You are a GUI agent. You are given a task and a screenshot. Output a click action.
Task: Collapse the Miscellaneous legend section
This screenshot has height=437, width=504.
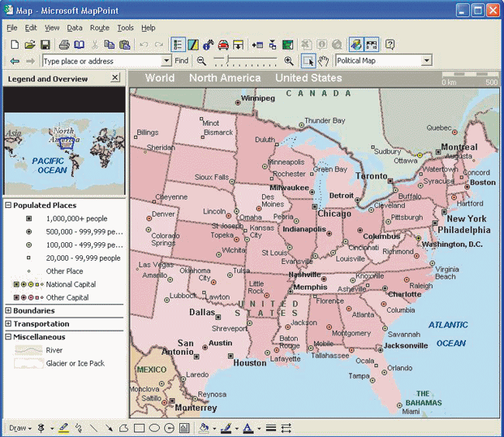pyautogui.click(x=8, y=337)
